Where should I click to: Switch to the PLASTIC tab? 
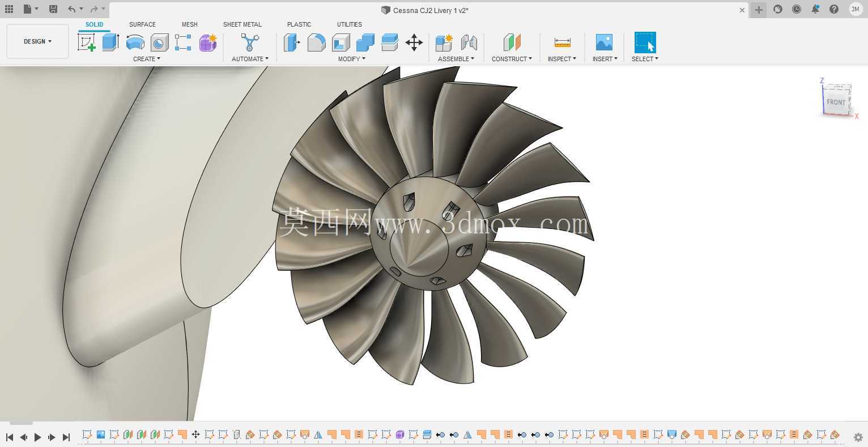click(x=299, y=24)
